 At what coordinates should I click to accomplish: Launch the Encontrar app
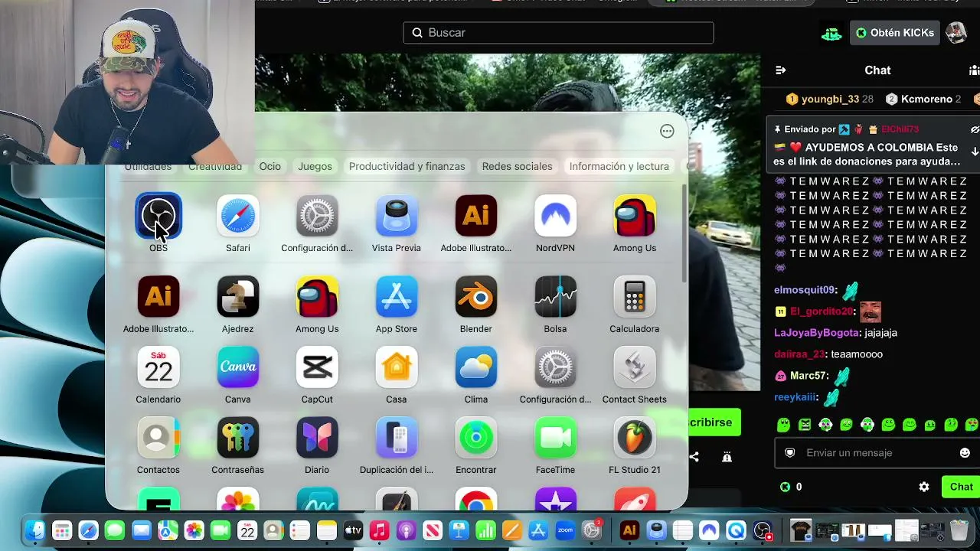(x=476, y=438)
